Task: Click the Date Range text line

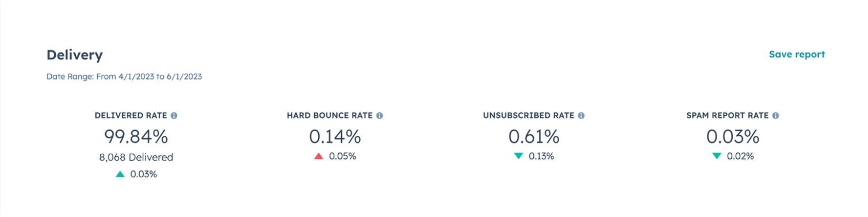Action: coord(124,77)
